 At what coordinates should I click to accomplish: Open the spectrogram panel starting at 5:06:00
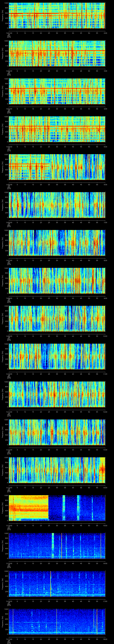57,205
